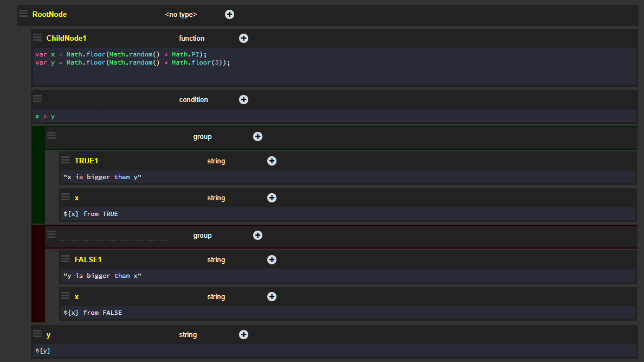The width and height of the screenshot is (644, 362).
Task: Click the '${x} from FALSE' value field
Action: click(x=348, y=313)
